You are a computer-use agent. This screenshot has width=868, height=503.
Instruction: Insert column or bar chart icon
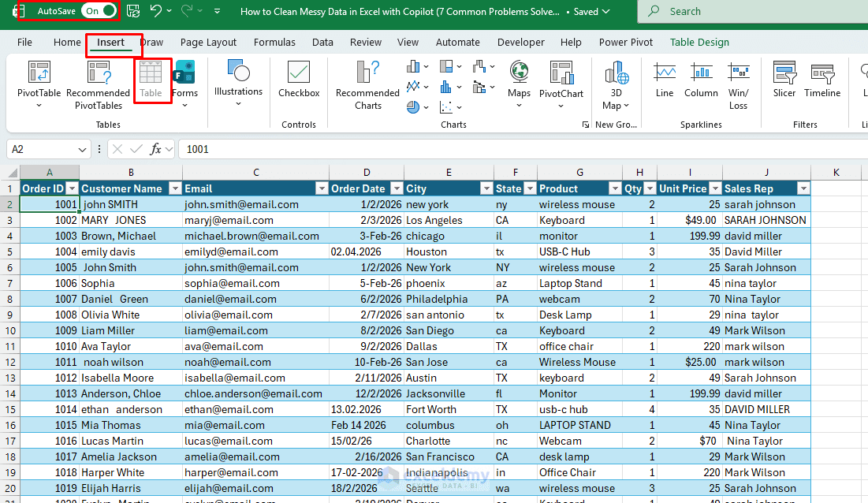click(413, 67)
